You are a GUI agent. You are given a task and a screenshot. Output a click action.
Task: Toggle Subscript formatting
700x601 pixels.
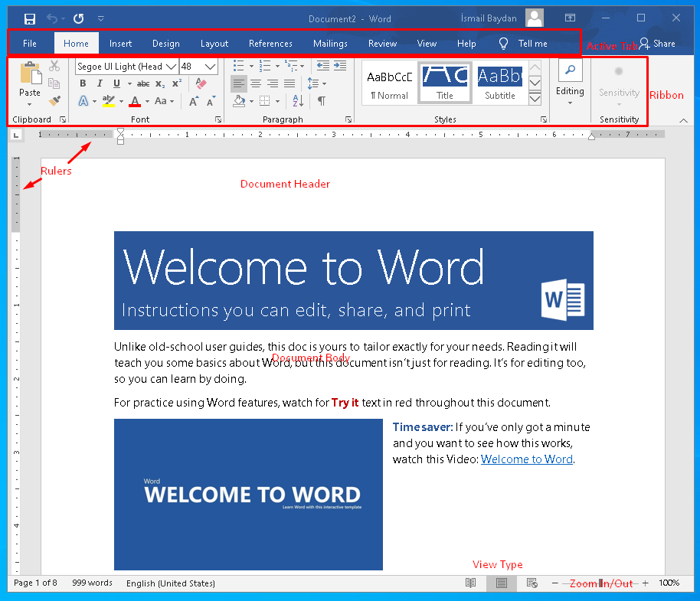pos(160,83)
